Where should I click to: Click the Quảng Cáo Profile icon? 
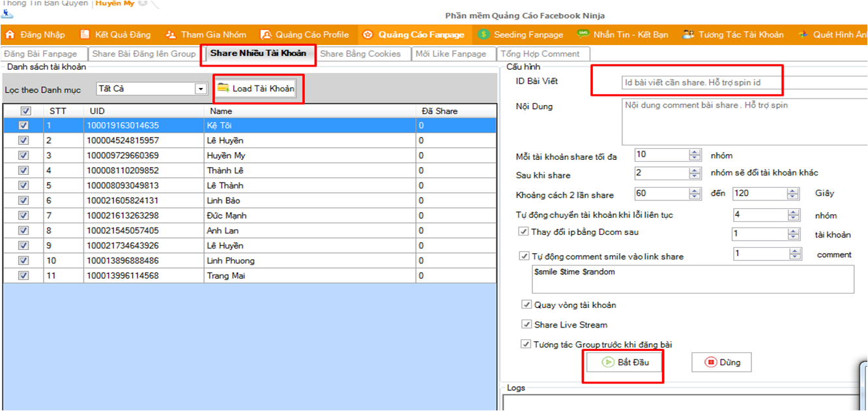266,35
